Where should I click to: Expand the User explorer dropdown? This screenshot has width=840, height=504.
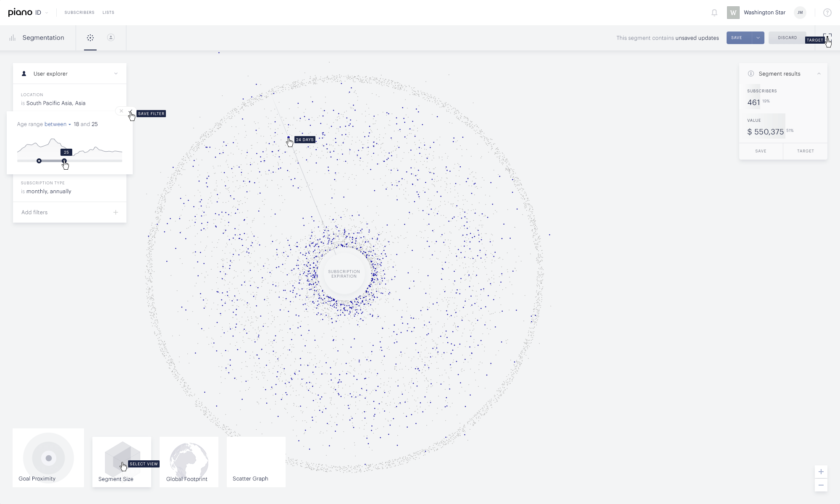point(116,73)
